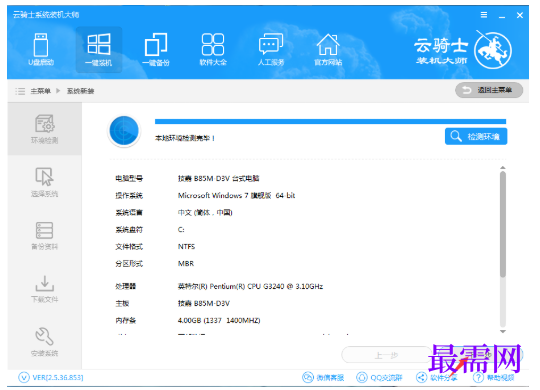Image resolution: width=540 pixels, height=390 pixels.
Task: Click the info list scrollbar thumb
Action: (503, 224)
